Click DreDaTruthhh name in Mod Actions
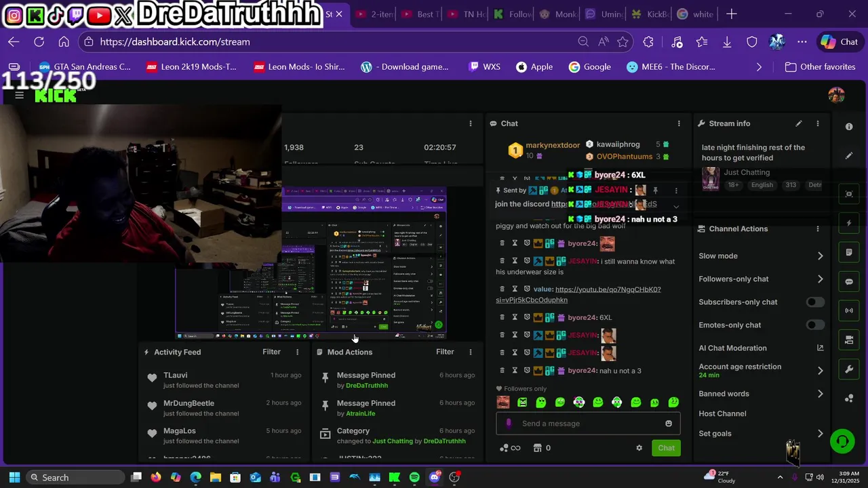 [367, 386]
